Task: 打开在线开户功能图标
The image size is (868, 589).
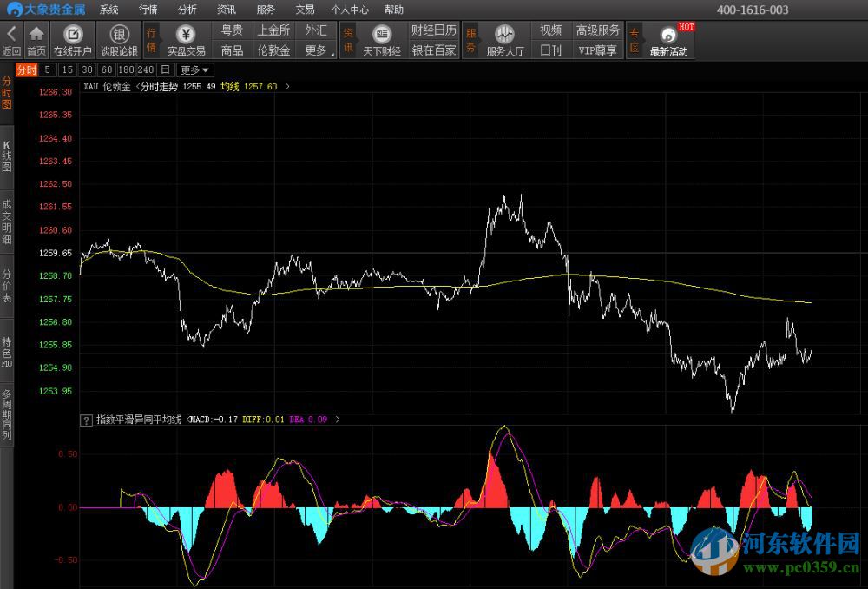Action: click(73, 38)
